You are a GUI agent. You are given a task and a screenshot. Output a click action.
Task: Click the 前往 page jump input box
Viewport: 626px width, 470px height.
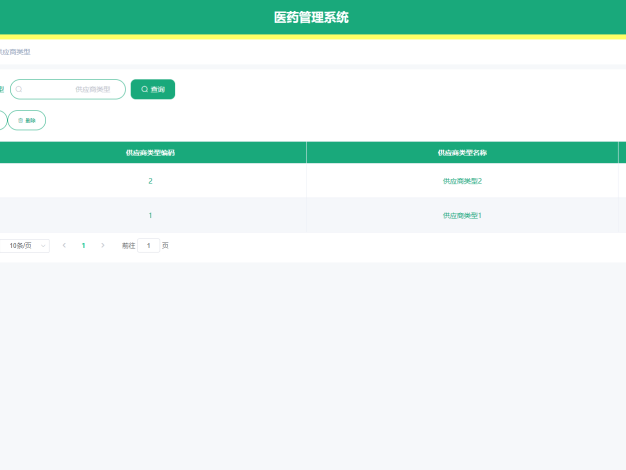pyautogui.click(x=149, y=246)
